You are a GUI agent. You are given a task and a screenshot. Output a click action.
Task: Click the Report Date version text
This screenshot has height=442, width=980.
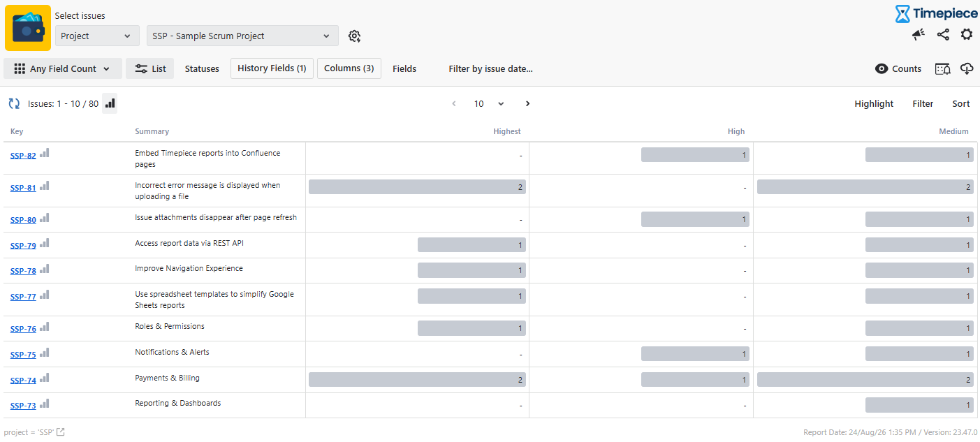coord(891,432)
